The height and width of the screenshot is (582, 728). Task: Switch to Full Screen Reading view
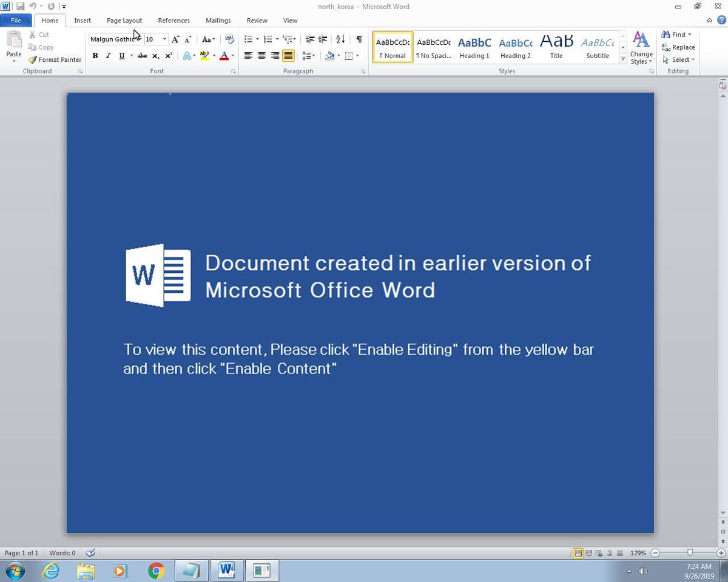coord(588,553)
